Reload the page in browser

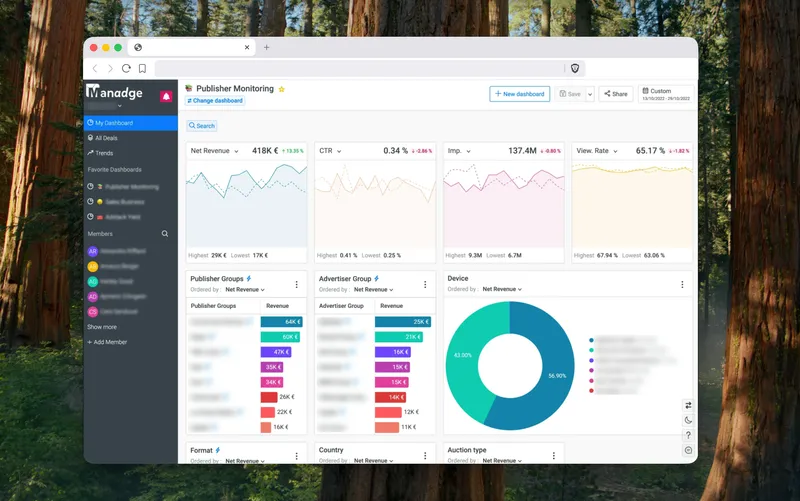coord(126,68)
